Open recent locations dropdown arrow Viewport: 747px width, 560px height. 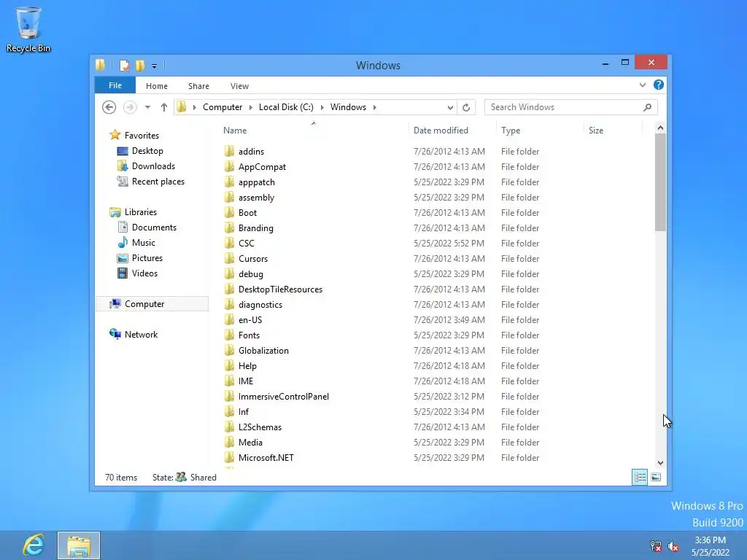click(x=147, y=107)
